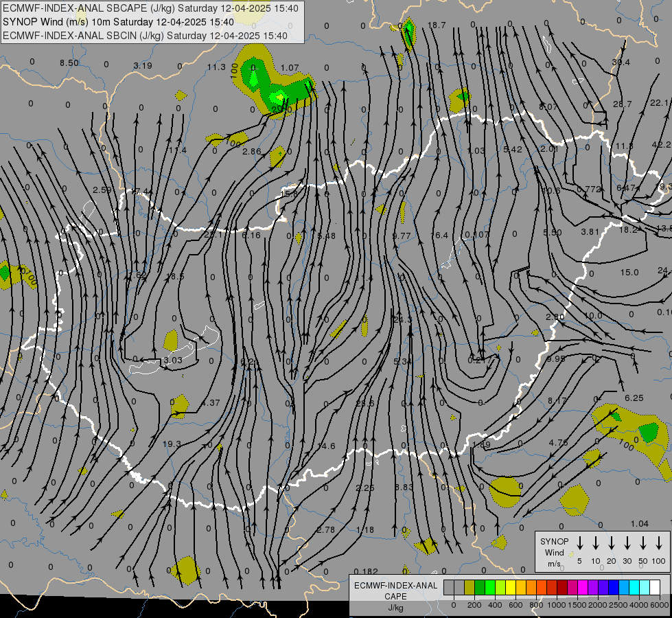Viewport: 672px width, 618px height.
Task: Click the 200 tick label on CAPE scale
Action: [474, 605]
